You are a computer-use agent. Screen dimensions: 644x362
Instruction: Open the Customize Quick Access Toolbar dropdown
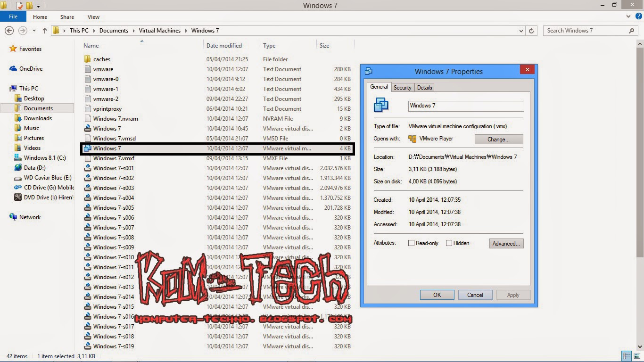[x=39, y=6]
